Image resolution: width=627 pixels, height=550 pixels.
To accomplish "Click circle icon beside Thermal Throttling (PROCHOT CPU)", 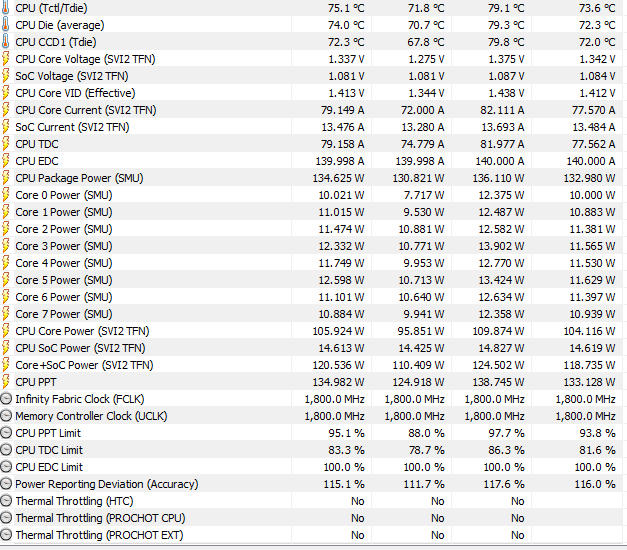I will coord(6,518).
